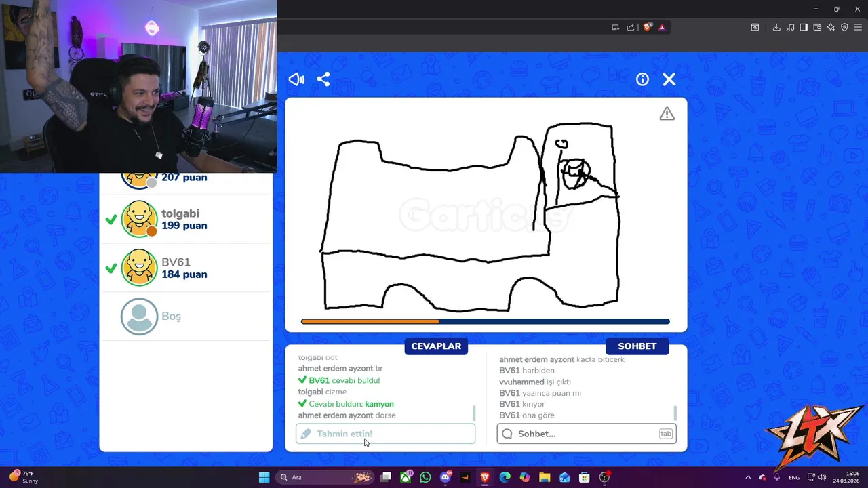Viewport: 868px width, 488px height.
Task: Open the browser downloads icon
Action: pos(776,27)
